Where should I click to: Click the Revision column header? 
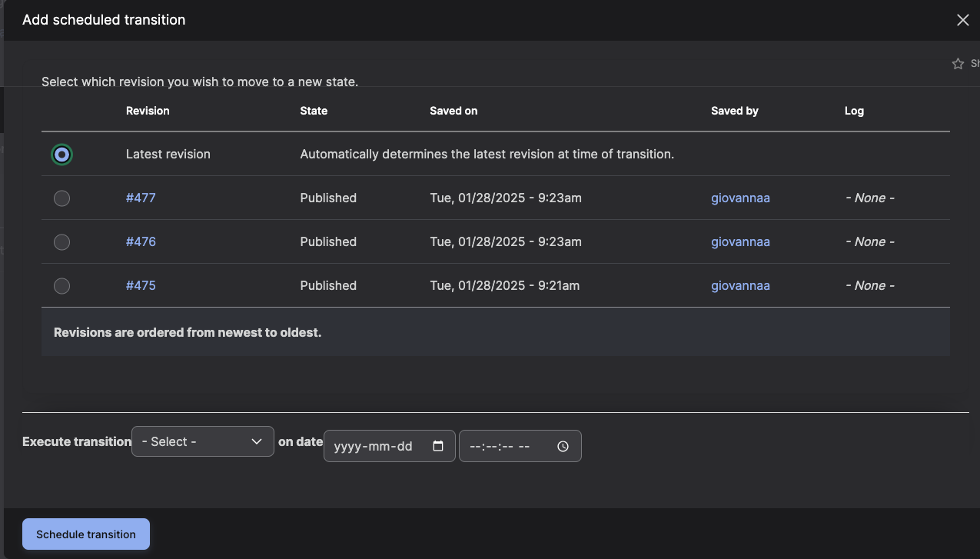click(148, 111)
